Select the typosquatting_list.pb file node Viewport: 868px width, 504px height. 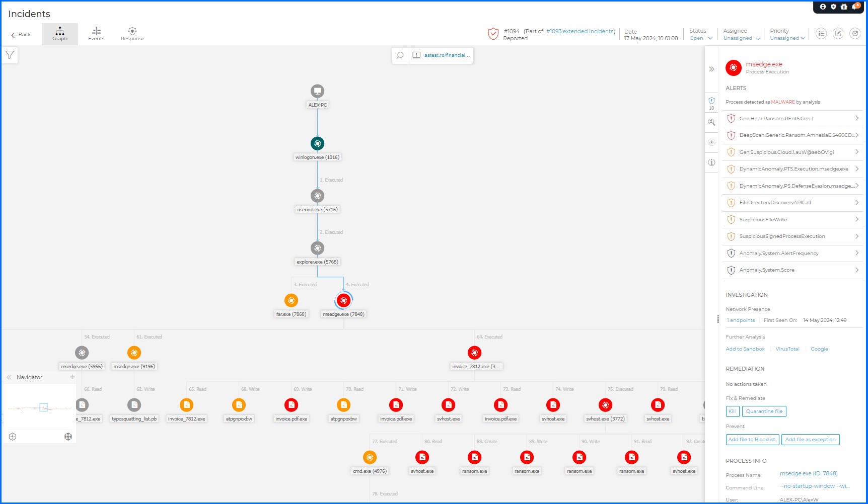(134, 405)
